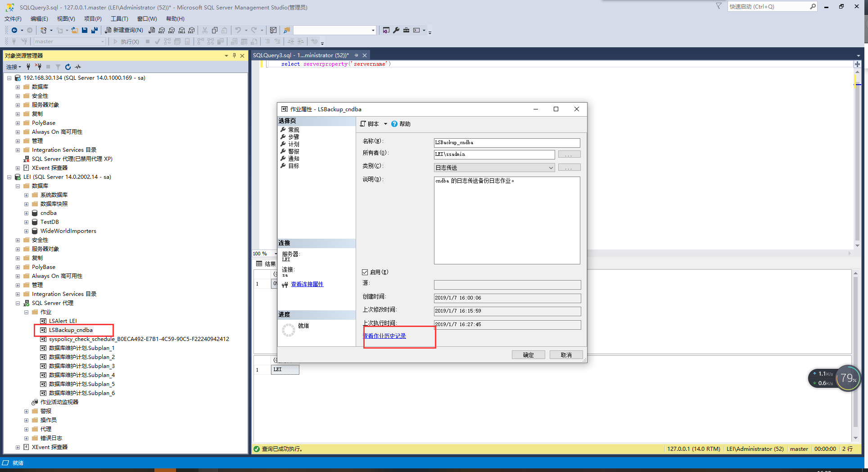Click the 新建查询(N) toolbar button
Image resolution: width=868 pixels, height=472 pixels.
point(124,30)
